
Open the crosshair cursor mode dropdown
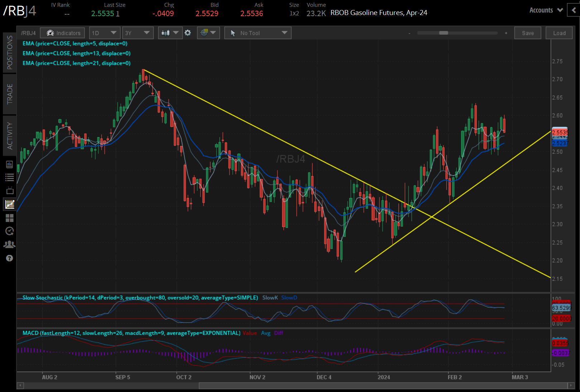(x=208, y=33)
